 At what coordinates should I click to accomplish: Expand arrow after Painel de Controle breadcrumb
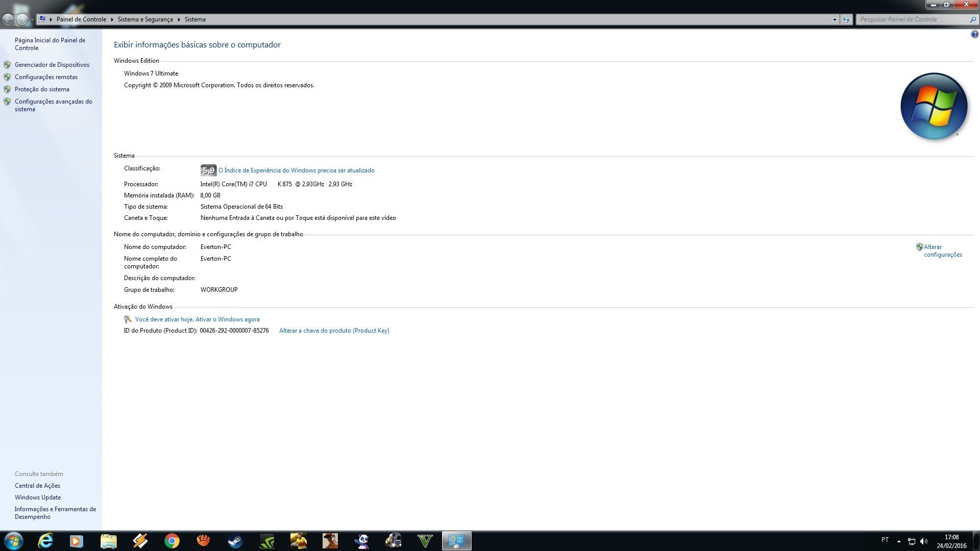point(112,19)
